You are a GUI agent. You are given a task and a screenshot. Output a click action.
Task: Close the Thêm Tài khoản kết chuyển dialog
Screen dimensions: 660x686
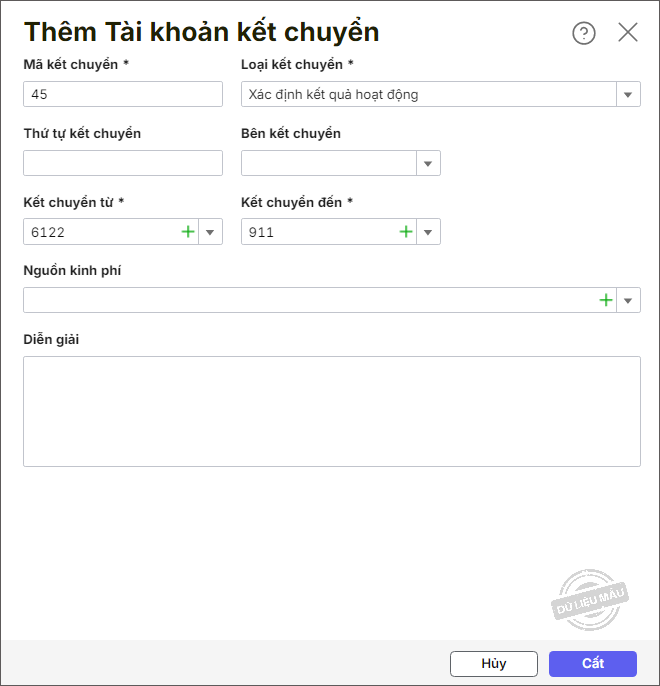click(x=628, y=32)
